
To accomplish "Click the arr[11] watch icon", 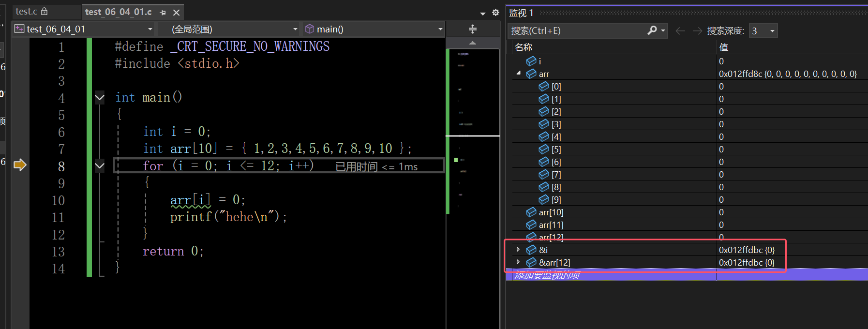I will point(531,224).
